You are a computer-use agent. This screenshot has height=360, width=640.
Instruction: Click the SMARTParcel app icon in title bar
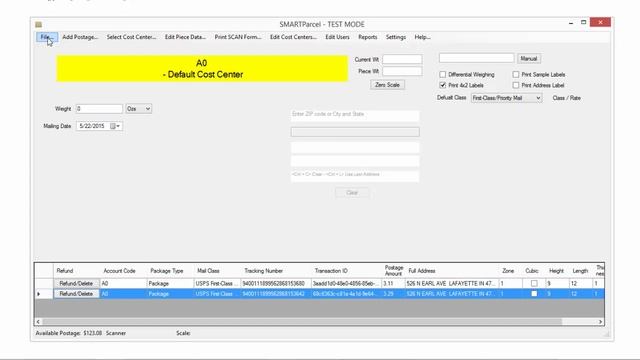[x=38, y=24]
